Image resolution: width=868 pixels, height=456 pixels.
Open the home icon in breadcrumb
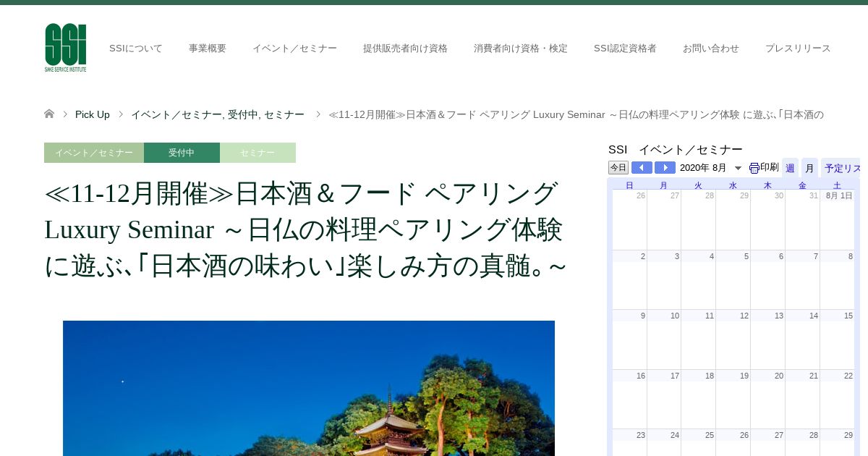click(49, 114)
